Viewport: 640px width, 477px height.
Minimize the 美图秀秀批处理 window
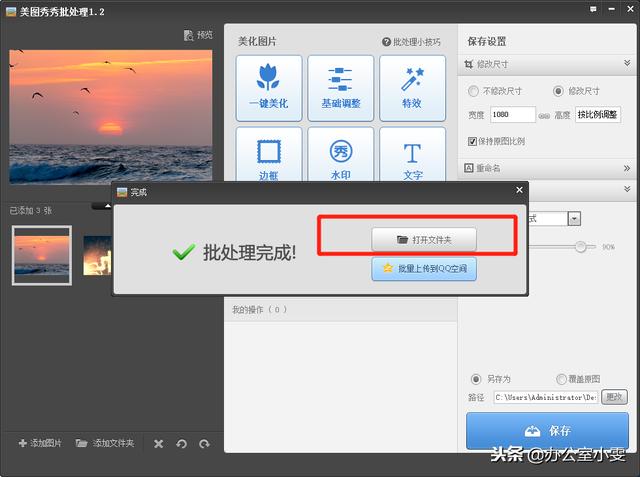tap(611, 9)
